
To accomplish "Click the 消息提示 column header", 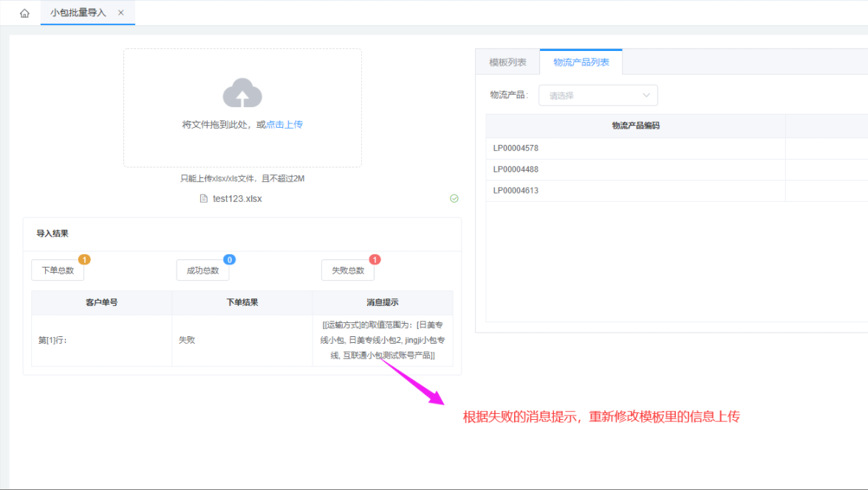I will point(383,302).
